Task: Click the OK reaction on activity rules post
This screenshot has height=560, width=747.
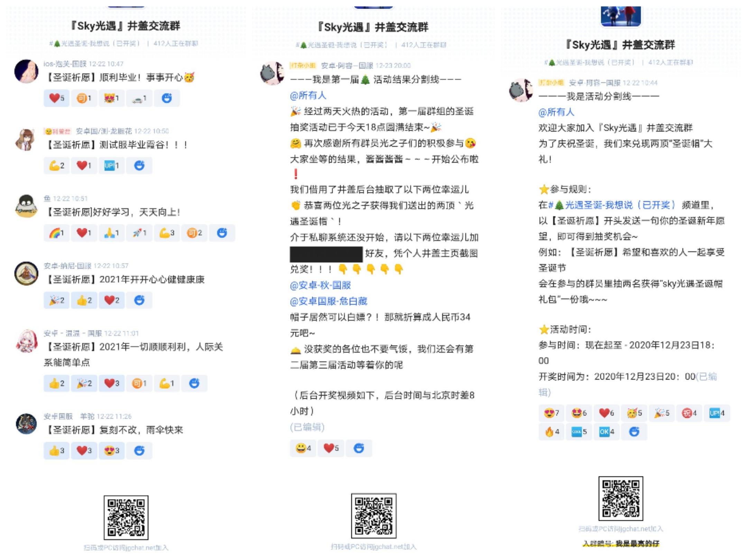Action: 607,432
